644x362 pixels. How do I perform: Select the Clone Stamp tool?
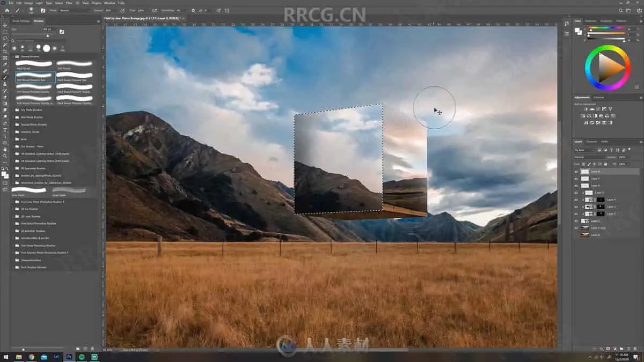tap(5, 84)
